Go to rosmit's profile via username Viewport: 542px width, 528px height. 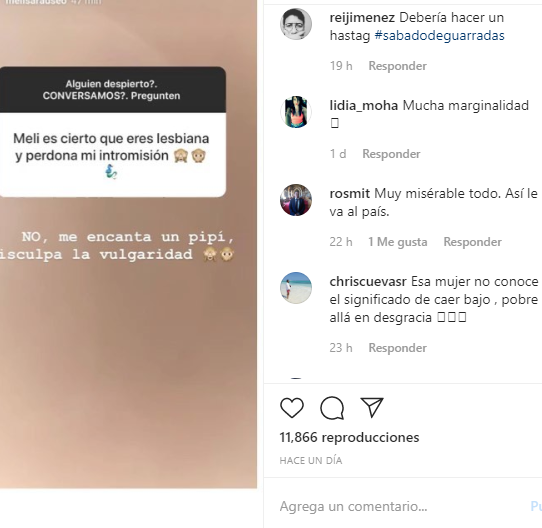349,193
